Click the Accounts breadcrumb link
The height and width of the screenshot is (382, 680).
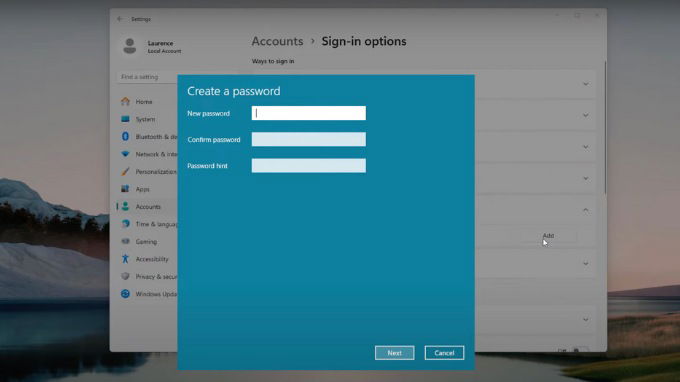coord(277,41)
